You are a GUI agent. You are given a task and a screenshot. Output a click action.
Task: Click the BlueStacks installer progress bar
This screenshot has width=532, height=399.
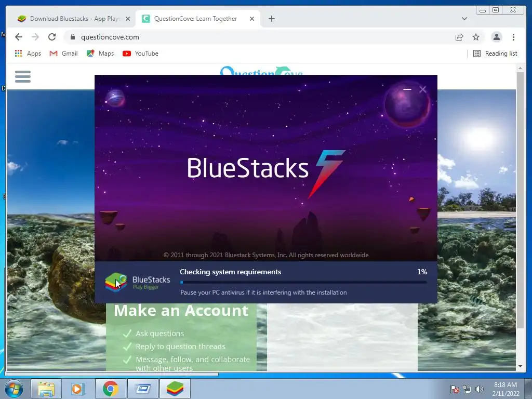(303, 282)
